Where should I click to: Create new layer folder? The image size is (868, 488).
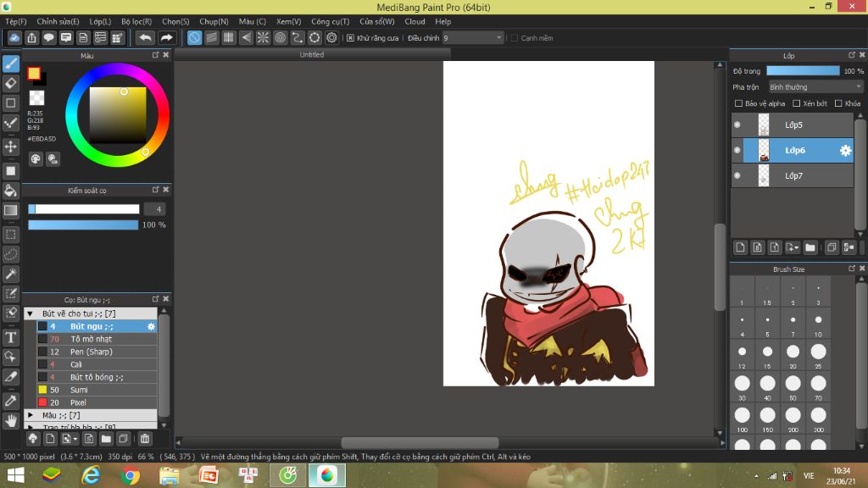[x=810, y=247]
